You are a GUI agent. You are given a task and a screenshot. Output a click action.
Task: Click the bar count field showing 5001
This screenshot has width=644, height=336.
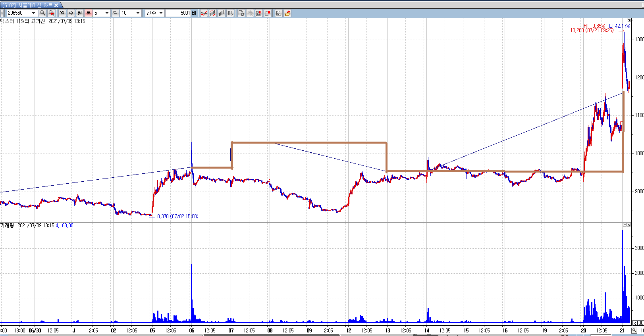point(178,13)
